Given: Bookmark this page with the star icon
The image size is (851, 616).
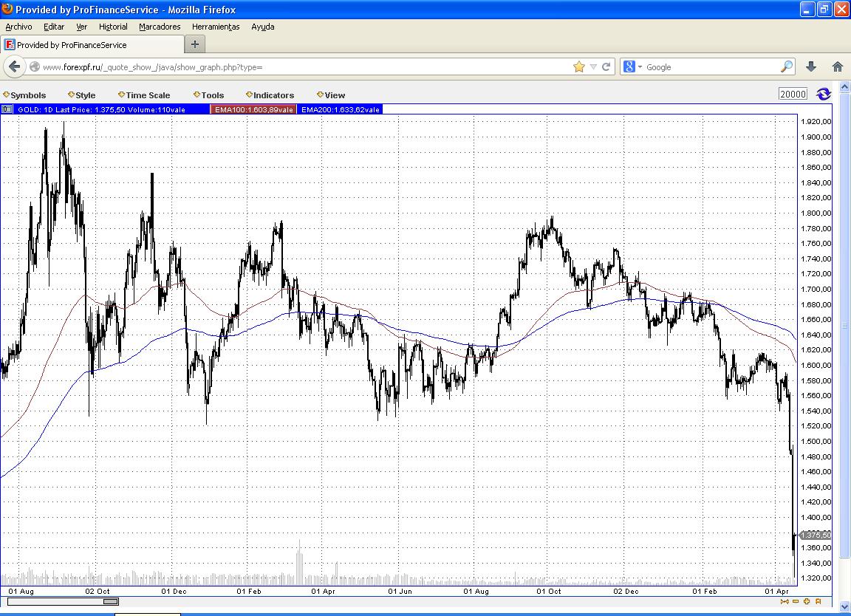Looking at the screenshot, I should click(x=578, y=66).
